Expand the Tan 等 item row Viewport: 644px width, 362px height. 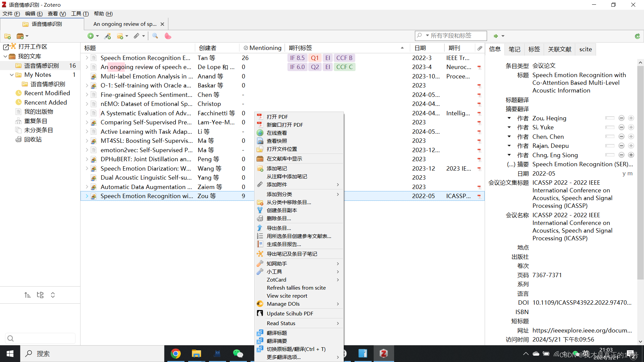(x=87, y=58)
